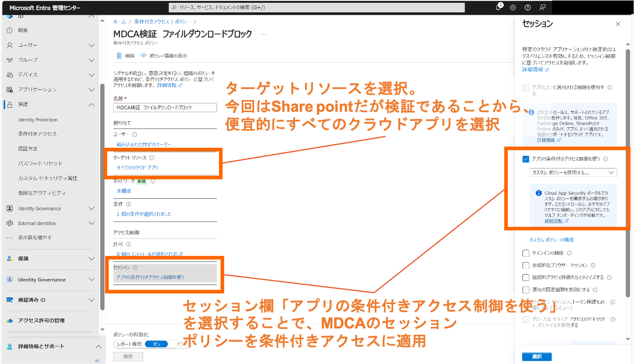Click the help question mark icon
Viewport: 634px width, 364px height.
528,8
